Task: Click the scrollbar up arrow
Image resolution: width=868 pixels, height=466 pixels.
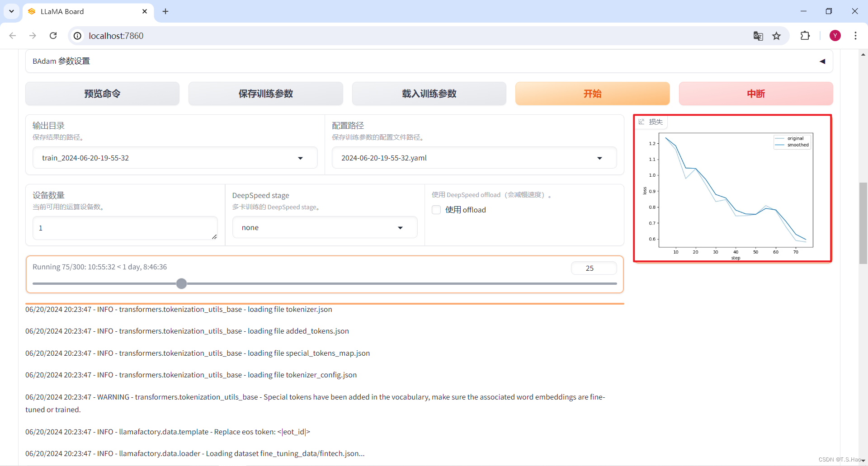Action: click(x=863, y=55)
